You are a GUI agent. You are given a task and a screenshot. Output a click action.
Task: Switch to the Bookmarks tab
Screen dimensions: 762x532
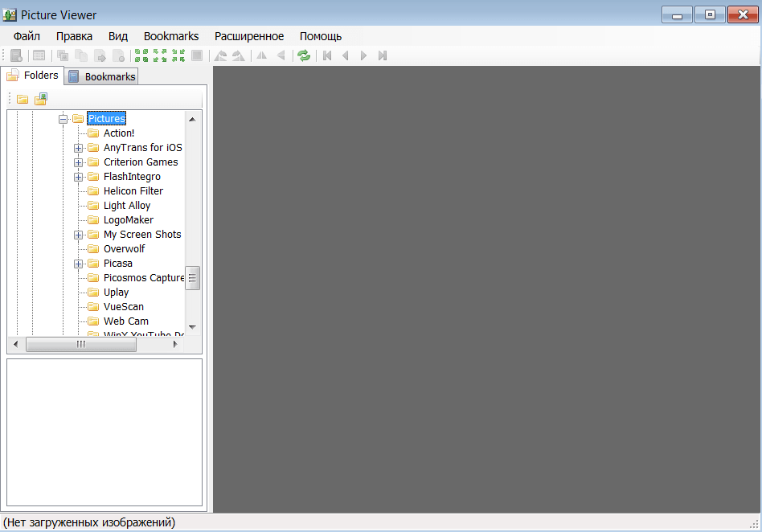click(x=101, y=76)
